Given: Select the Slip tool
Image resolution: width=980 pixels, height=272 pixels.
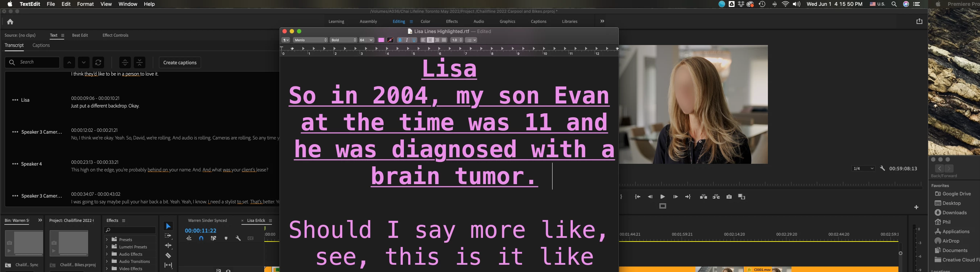Looking at the screenshot, I should (168, 265).
